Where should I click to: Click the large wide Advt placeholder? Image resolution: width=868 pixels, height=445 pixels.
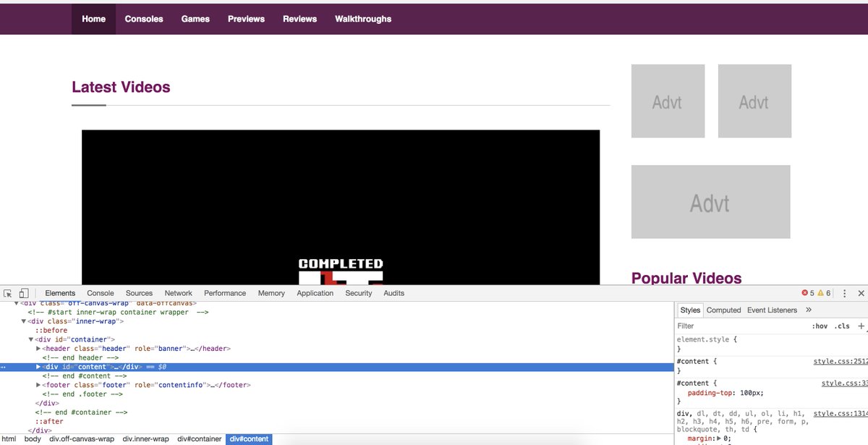pos(710,202)
